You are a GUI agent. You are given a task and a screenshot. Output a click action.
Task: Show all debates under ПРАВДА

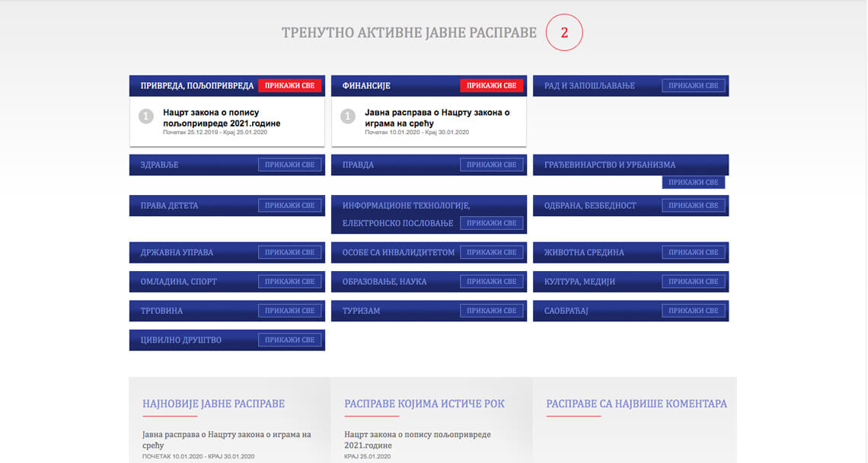click(x=491, y=164)
